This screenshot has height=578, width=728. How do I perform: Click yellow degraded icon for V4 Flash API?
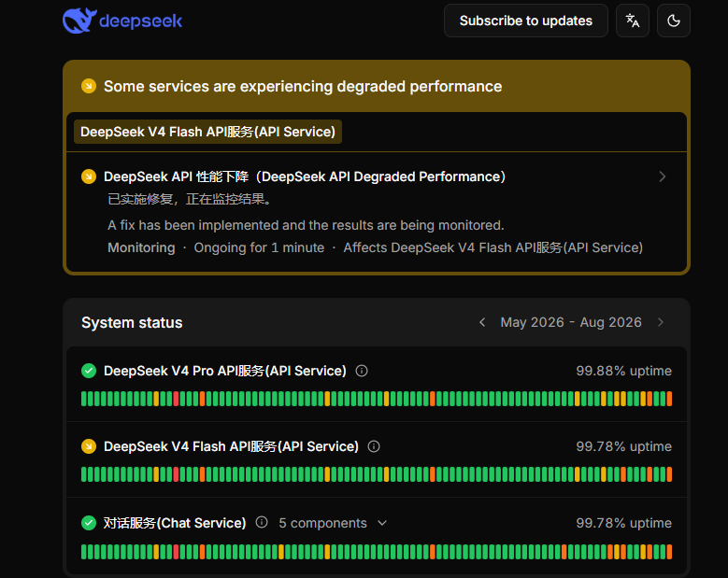(x=89, y=446)
